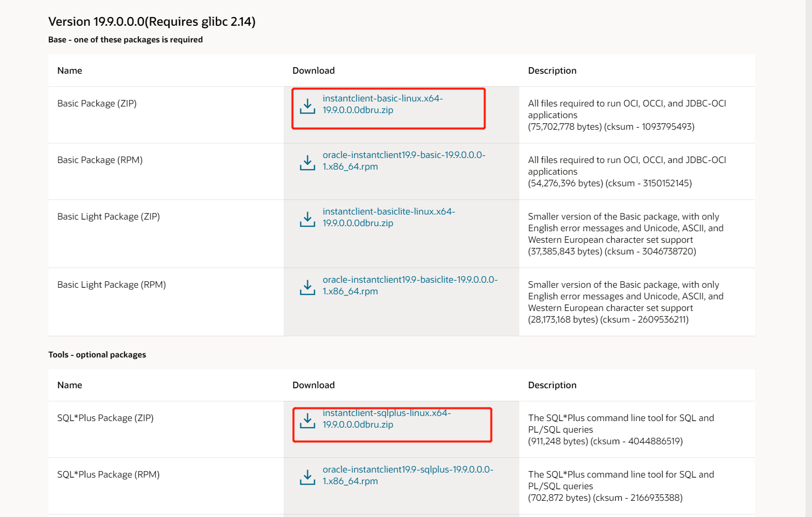Click download icon for SQL*Plus Package (RPM)
Viewport: 812px width, 517px height.
point(307,477)
